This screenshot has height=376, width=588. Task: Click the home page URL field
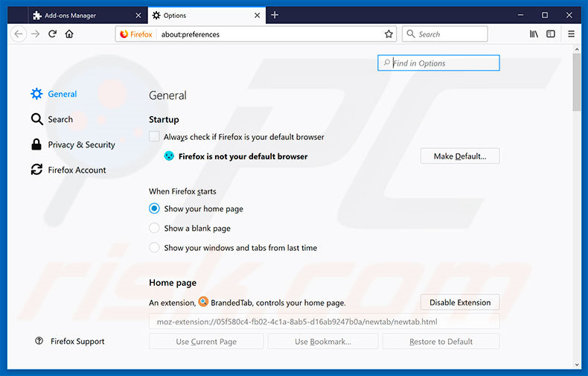point(324,322)
